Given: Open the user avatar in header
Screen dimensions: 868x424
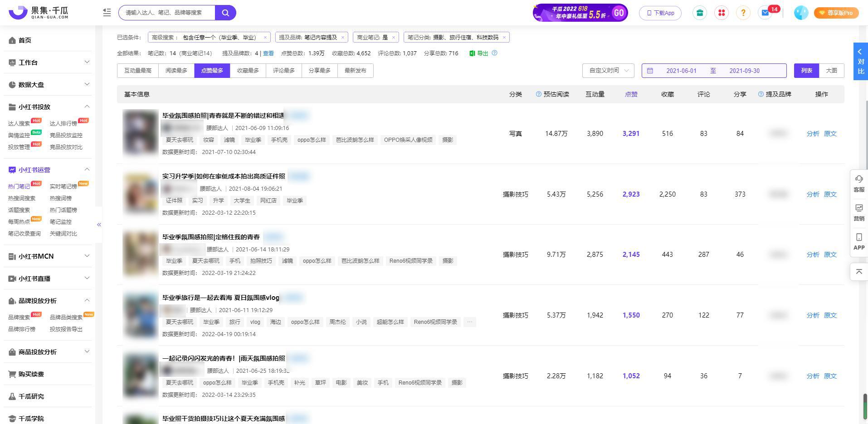Looking at the screenshot, I should (x=801, y=13).
